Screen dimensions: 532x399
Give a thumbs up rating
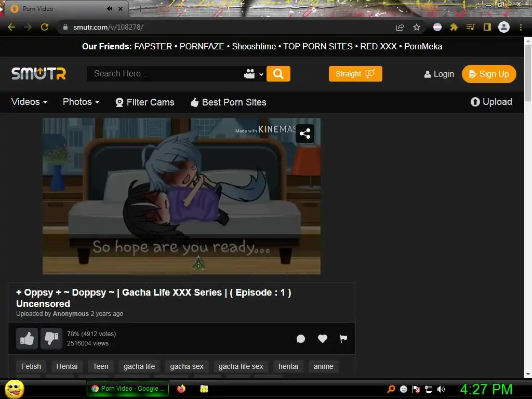coord(27,338)
